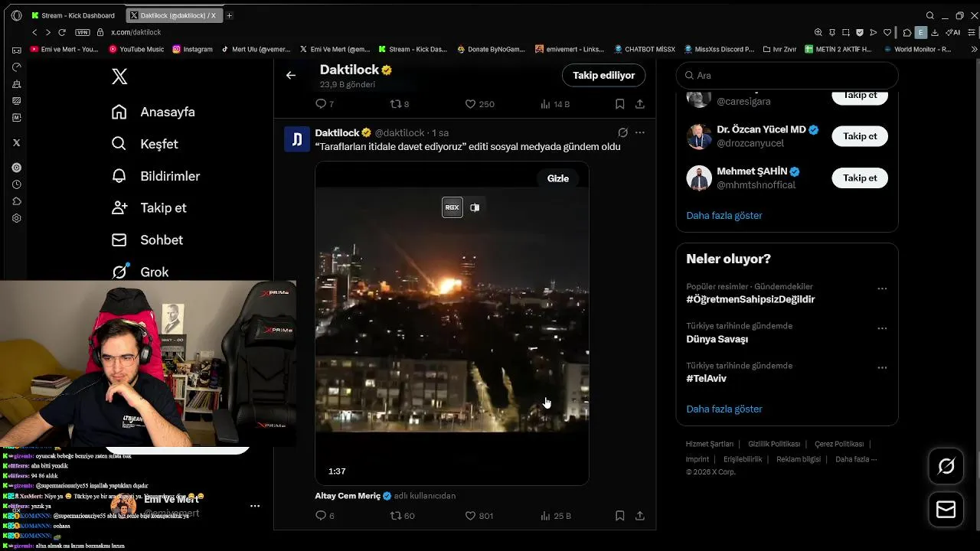Click the Ara search field
The height and width of the screenshot is (551, 980).
[x=787, y=76]
